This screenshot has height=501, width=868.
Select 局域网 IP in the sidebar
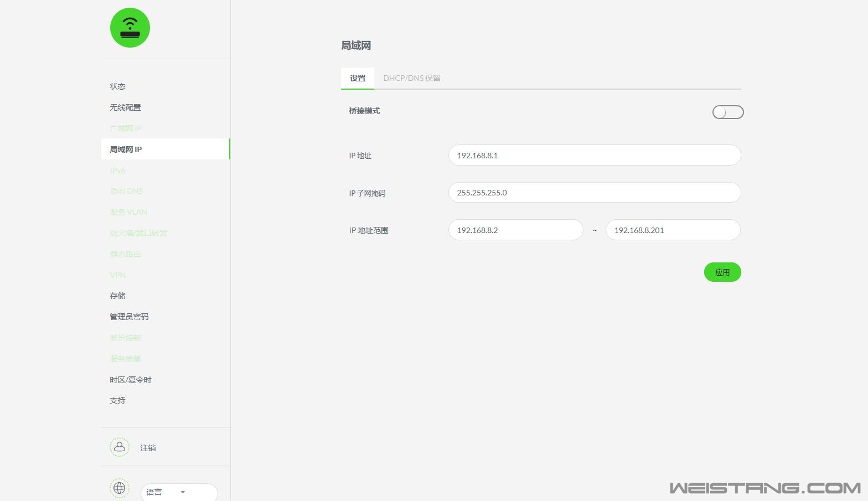(x=126, y=149)
